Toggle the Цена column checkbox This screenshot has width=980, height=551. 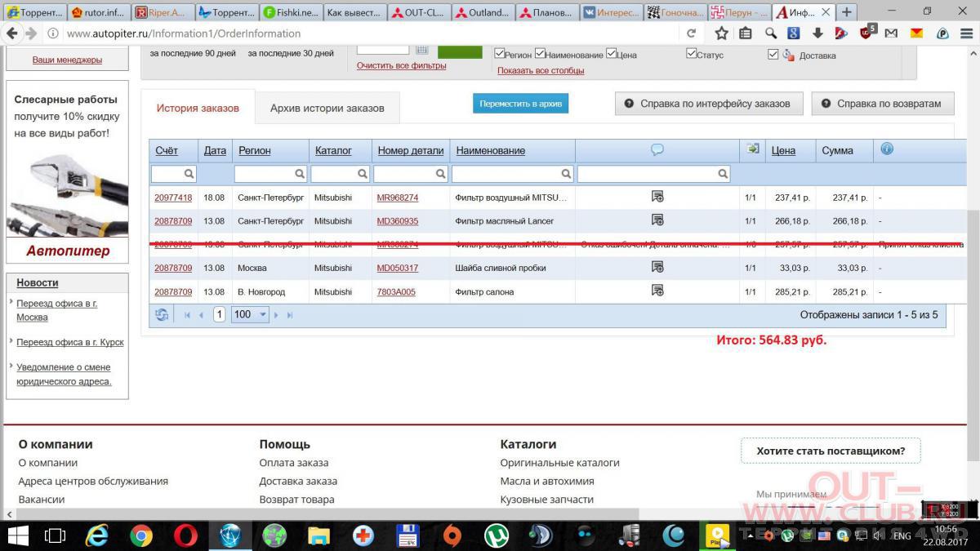pos(611,54)
